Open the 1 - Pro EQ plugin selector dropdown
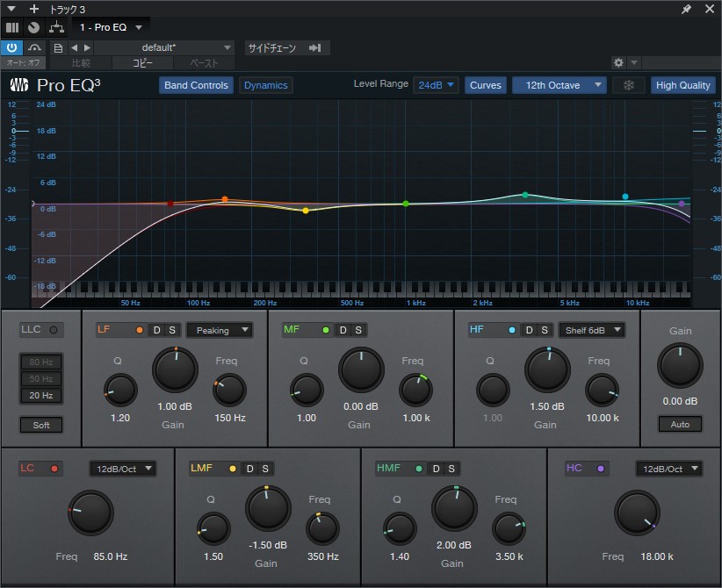The image size is (722, 588). tap(111, 27)
